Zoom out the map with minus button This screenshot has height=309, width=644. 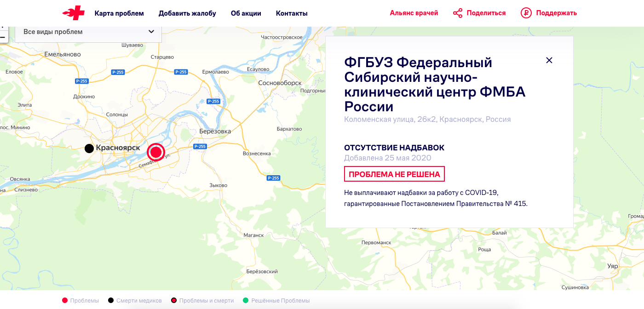3,37
